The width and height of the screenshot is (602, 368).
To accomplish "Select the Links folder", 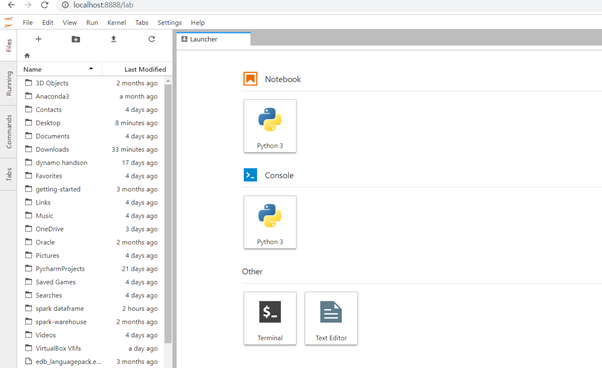I will coord(91,202).
